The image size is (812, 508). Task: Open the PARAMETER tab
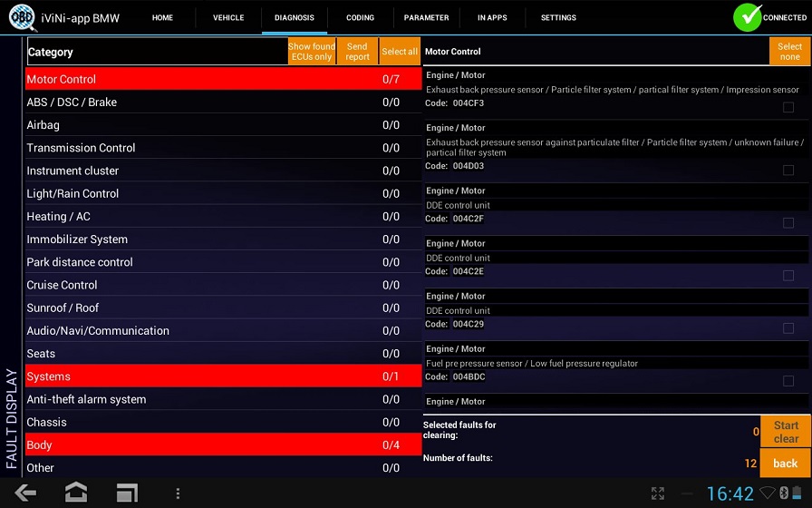(426, 17)
